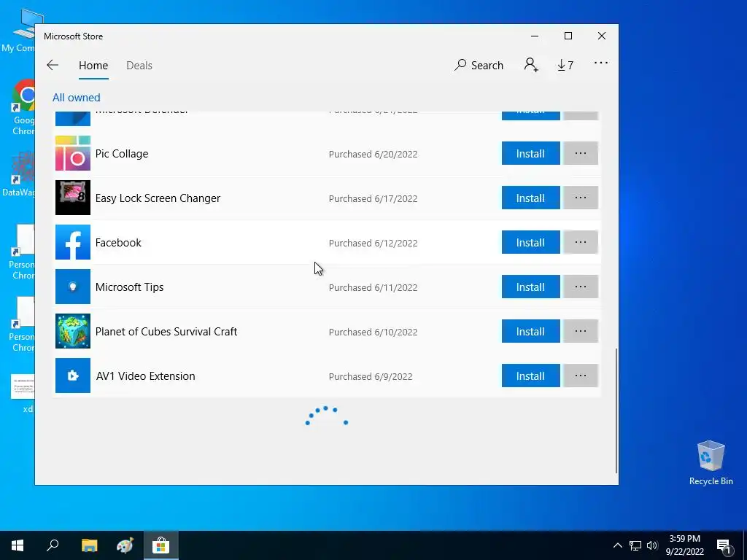Select the Google Chrome desktop shortcut
The width and height of the screenshot is (747, 560).
point(23,108)
